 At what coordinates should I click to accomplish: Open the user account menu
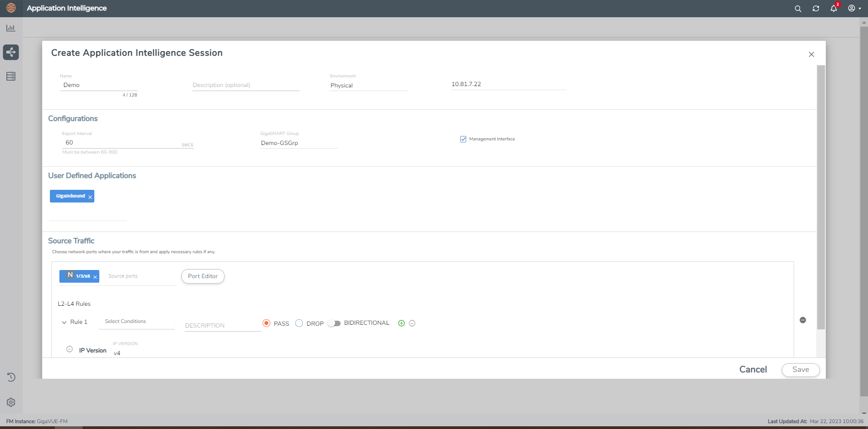[x=854, y=8]
